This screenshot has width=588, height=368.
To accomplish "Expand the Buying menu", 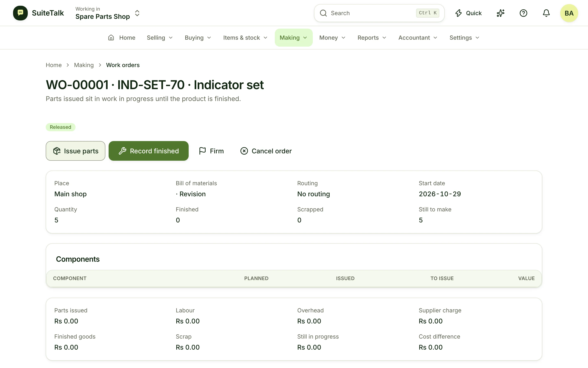I will [x=198, y=38].
